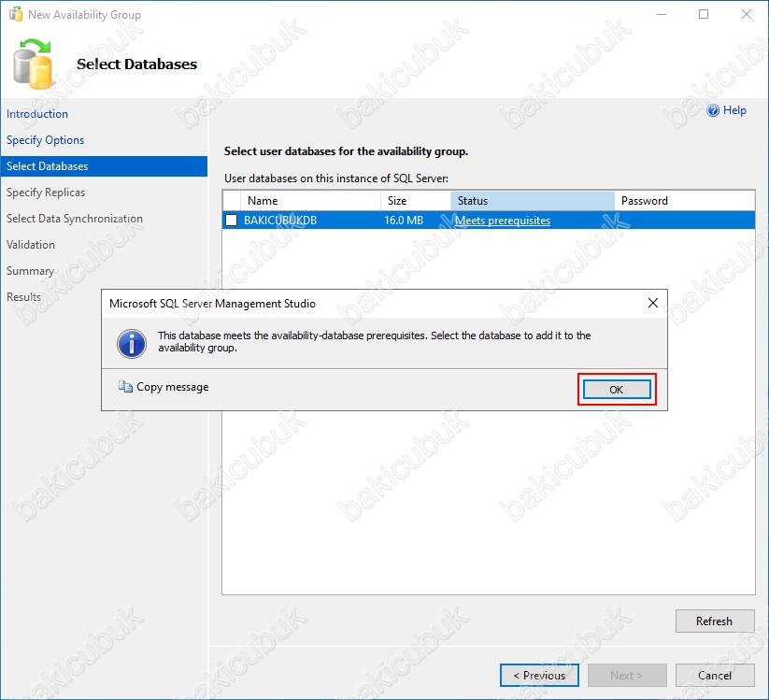
Task: Sort by the Size column header
Action: [x=416, y=201]
